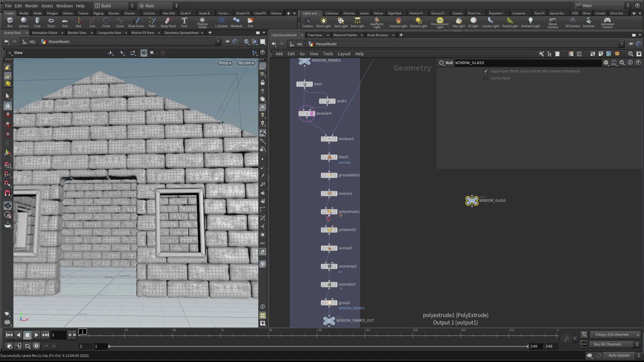644x362 pixels.
Task: Toggle Cache Input checkbox
Action: tap(486, 78)
